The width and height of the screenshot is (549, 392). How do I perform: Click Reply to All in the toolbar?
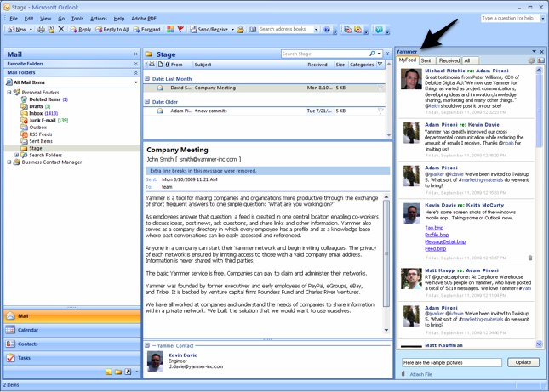pyautogui.click(x=112, y=30)
